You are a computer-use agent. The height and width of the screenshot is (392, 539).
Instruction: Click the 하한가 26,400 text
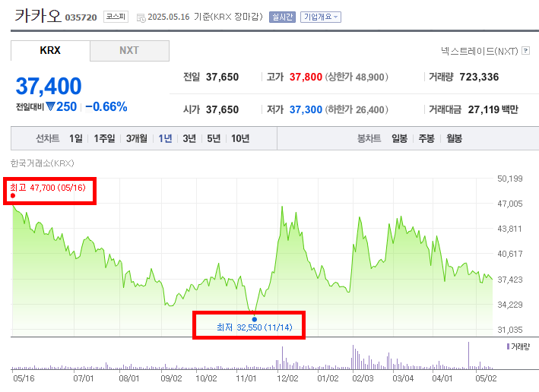(x=357, y=109)
